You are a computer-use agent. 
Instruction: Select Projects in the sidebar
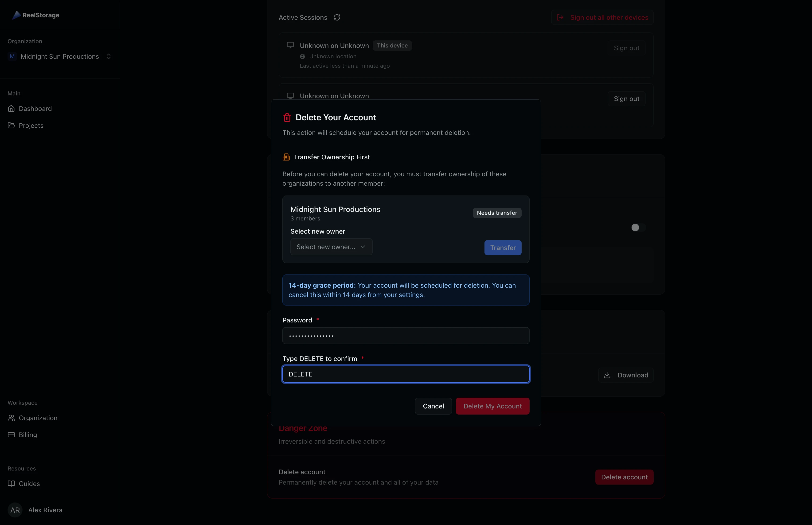31,125
